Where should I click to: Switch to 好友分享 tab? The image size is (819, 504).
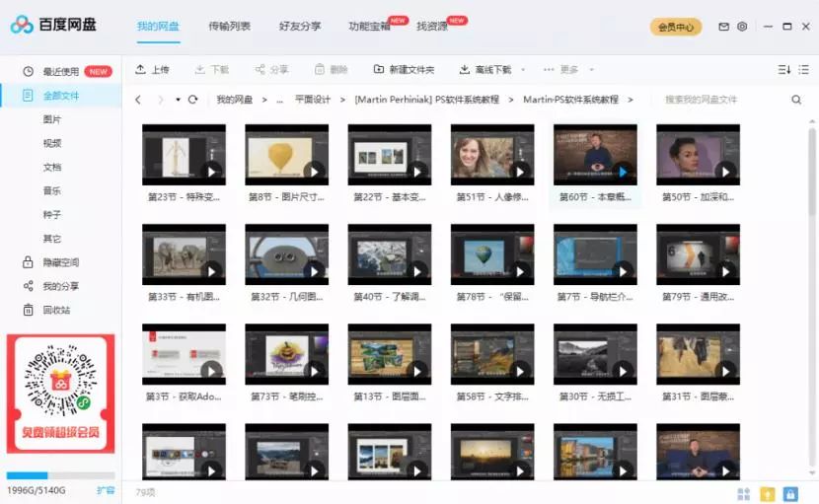pyautogui.click(x=300, y=26)
